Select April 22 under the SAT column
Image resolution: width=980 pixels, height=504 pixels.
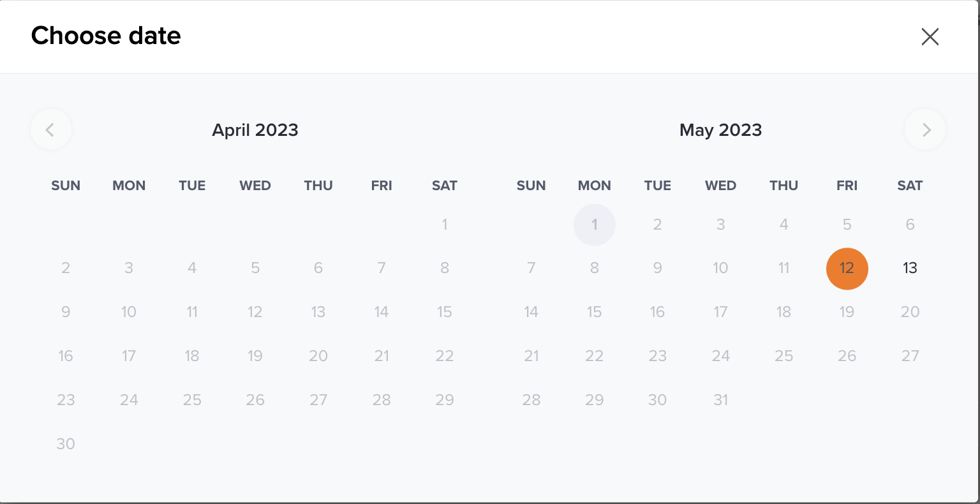[x=445, y=356]
